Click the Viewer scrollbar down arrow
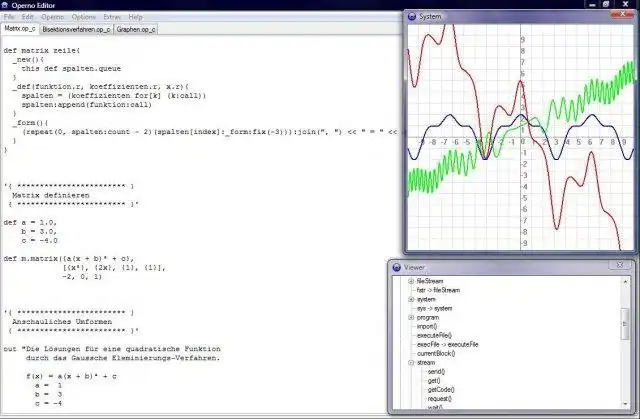This screenshot has width=640, height=419. (x=625, y=404)
